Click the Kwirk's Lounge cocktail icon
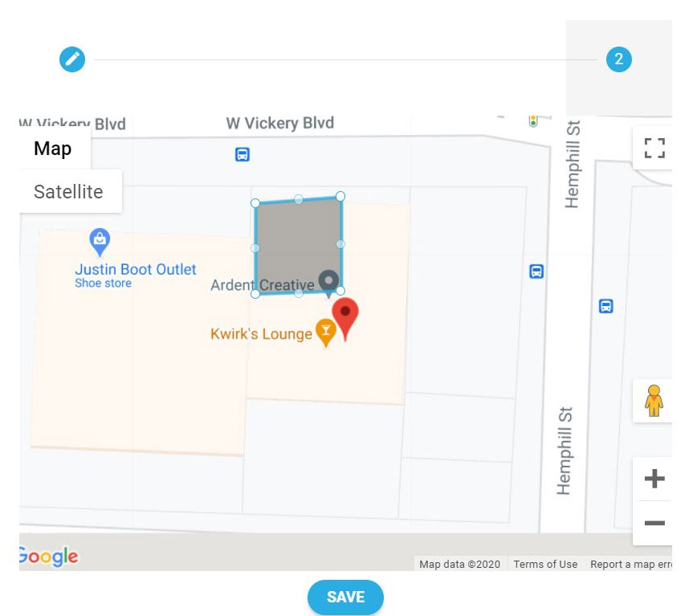 (x=325, y=332)
